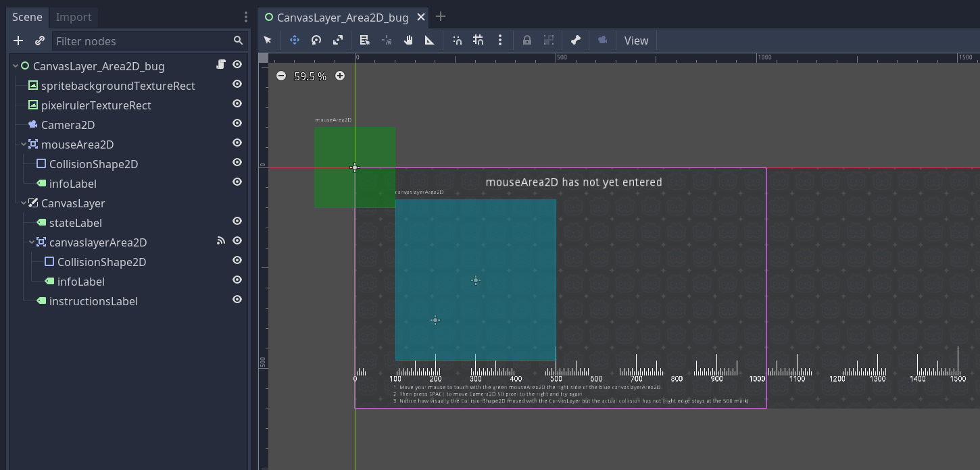Image resolution: width=980 pixels, height=470 pixels.
Task: Collapse the mouseArea2D tree branch
Action: [22, 144]
